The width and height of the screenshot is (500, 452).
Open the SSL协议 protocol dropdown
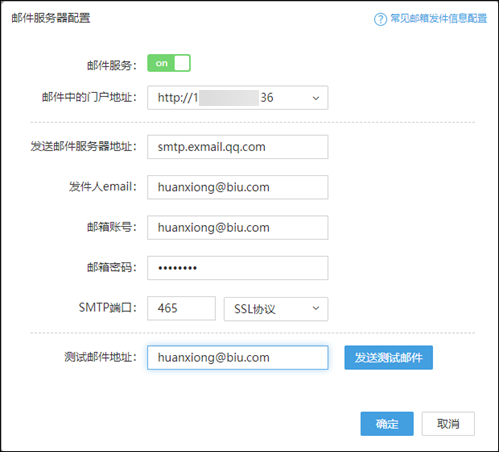click(276, 309)
